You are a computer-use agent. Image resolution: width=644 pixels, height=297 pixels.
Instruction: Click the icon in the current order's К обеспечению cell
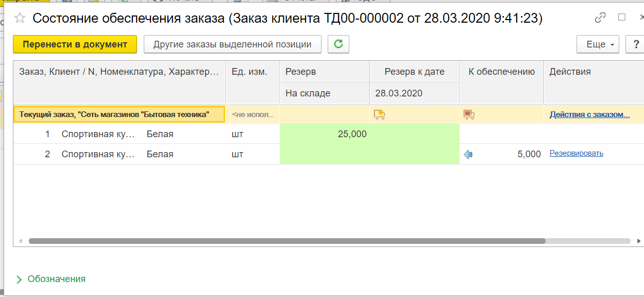[x=468, y=114]
